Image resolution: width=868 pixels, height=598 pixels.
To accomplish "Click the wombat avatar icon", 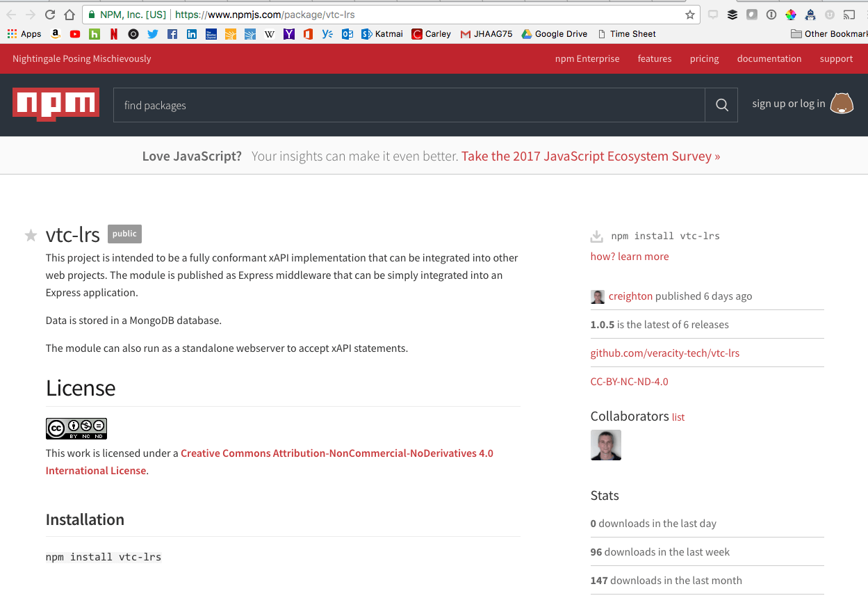I will tap(842, 104).
